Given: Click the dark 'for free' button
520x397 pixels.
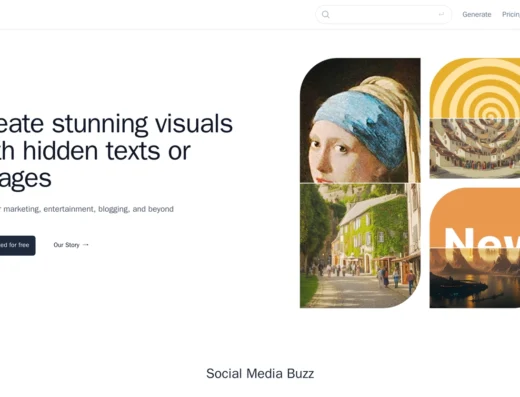Looking at the screenshot, I should [x=17, y=245].
